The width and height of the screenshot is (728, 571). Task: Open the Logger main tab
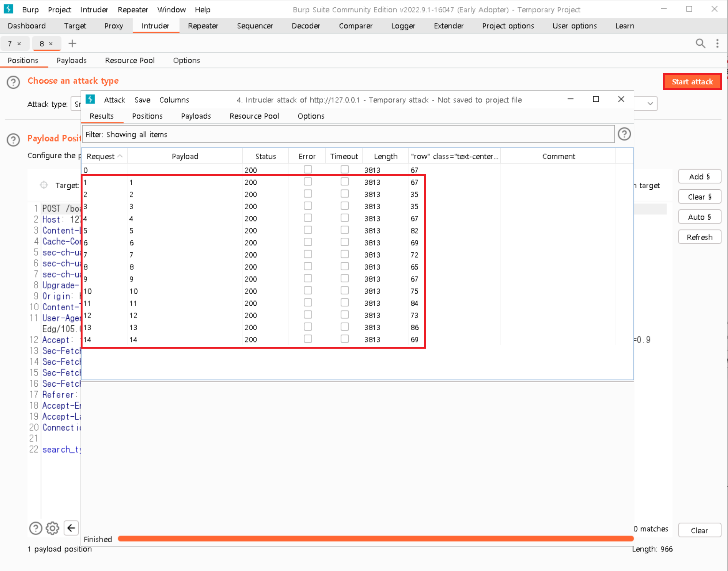(403, 26)
